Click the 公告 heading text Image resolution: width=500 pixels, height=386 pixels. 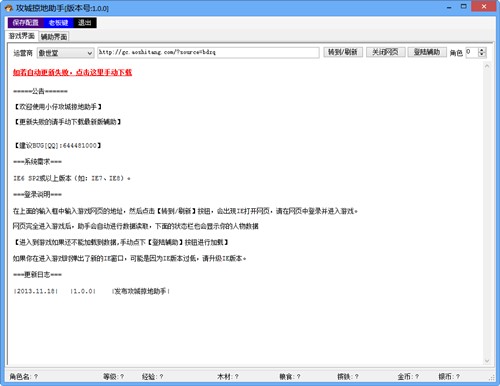(40, 91)
